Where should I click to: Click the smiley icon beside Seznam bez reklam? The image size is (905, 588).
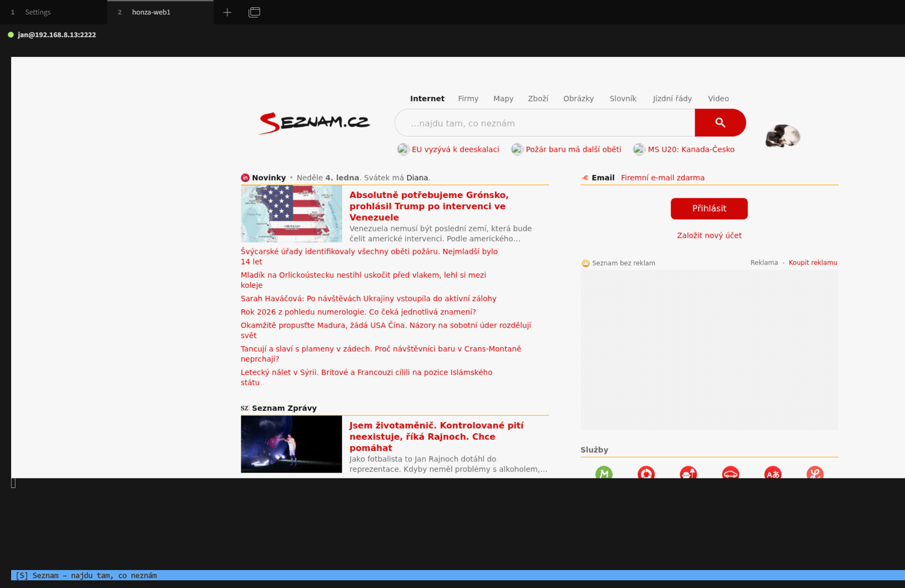(x=585, y=263)
